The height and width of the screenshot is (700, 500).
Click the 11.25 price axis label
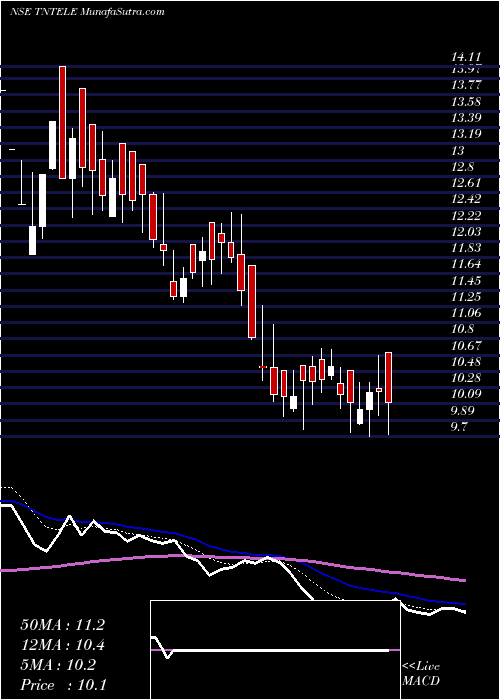click(x=466, y=297)
